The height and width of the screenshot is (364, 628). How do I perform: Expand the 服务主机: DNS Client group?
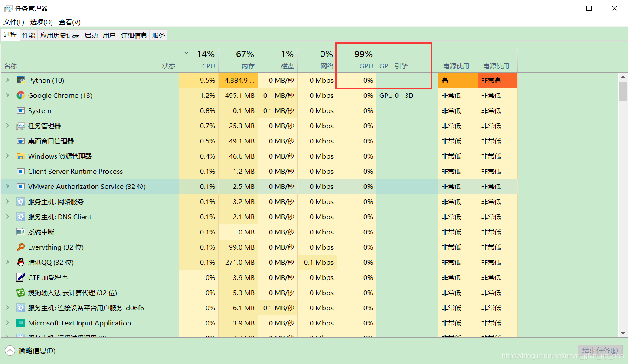pos(7,217)
